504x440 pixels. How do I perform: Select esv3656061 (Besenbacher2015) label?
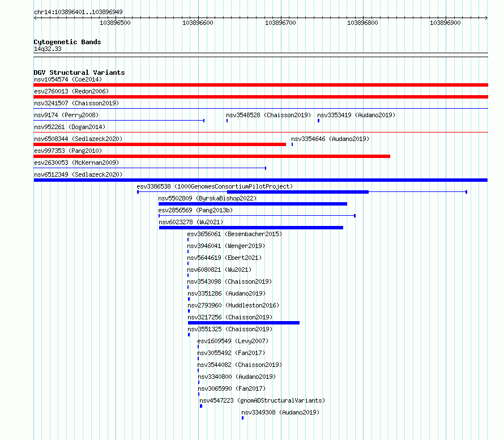click(x=234, y=234)
